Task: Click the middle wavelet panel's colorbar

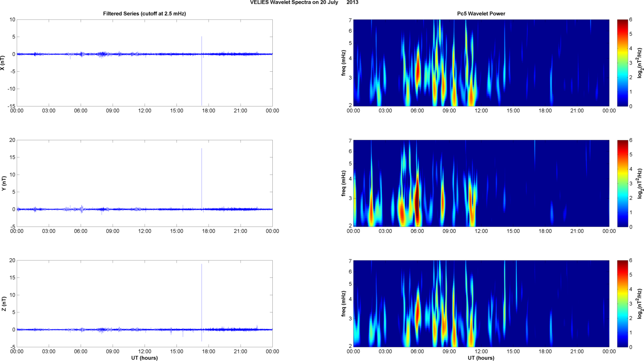Action: 622,183
